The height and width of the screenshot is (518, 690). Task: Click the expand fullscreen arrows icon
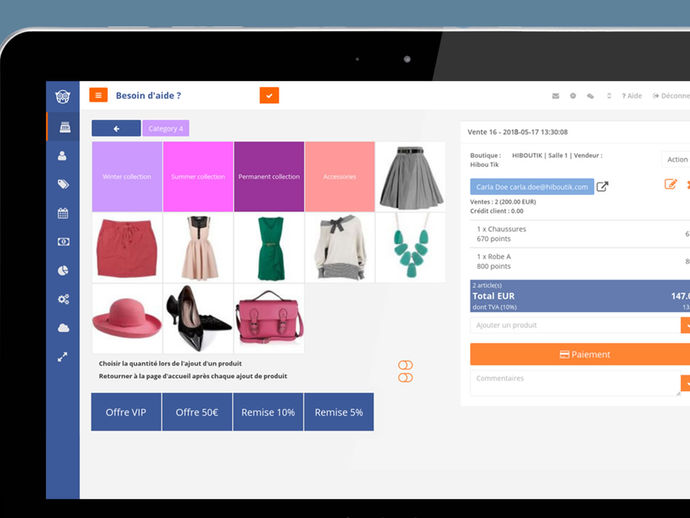[x=63, y=357]
